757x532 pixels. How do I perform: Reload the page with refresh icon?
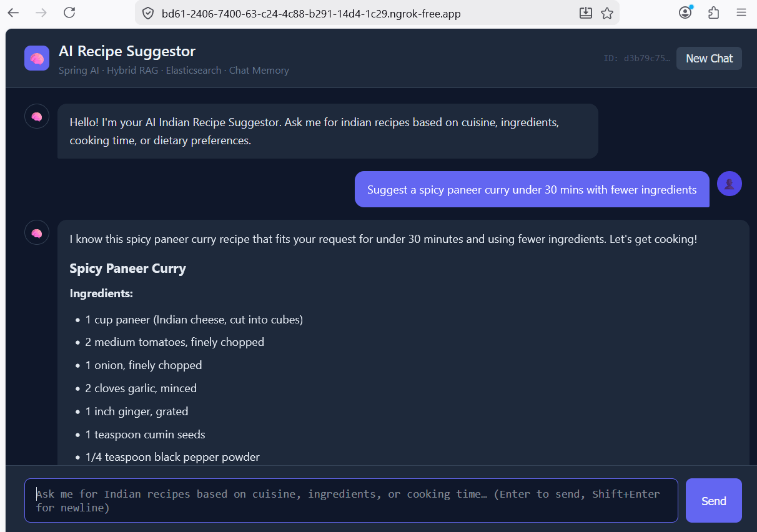point(69,12)
